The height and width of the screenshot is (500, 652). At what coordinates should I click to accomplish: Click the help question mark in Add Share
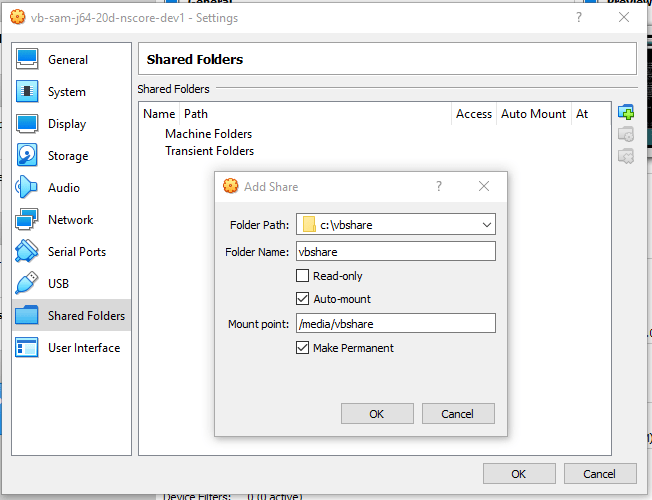(x=439, y=186)
